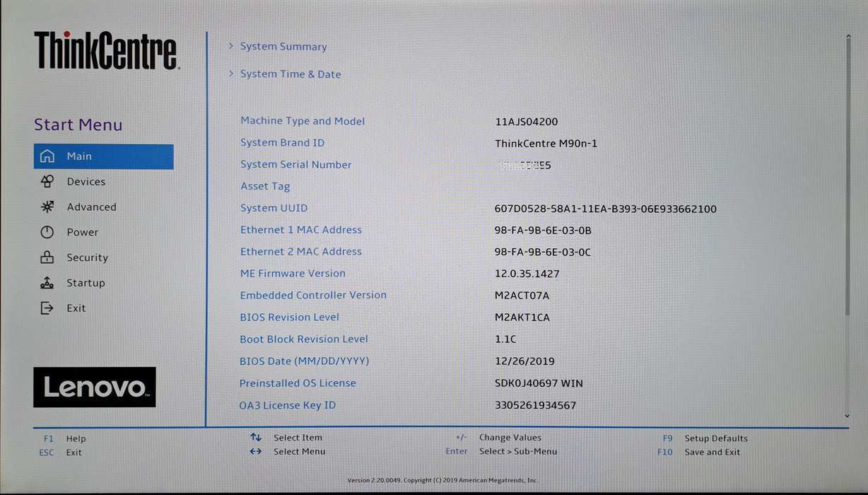Click the Startup boot icon
Screen dimensions: 868x495
tap(47, 283)
